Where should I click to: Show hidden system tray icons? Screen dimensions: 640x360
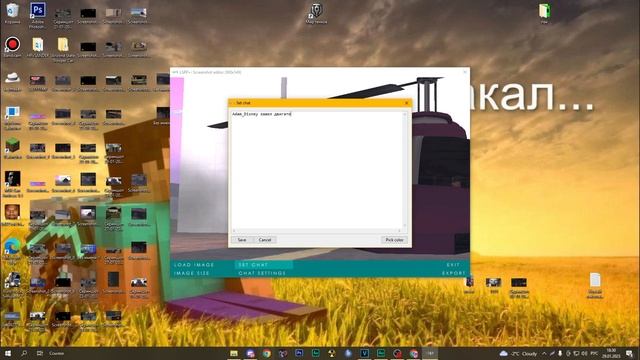click(544, 353)
